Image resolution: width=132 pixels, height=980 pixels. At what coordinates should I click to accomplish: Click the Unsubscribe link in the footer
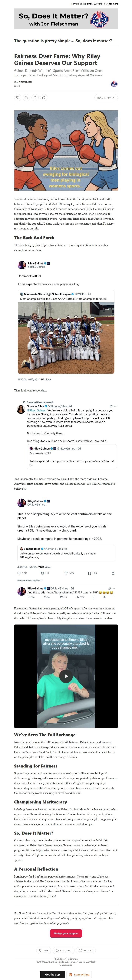66,965
